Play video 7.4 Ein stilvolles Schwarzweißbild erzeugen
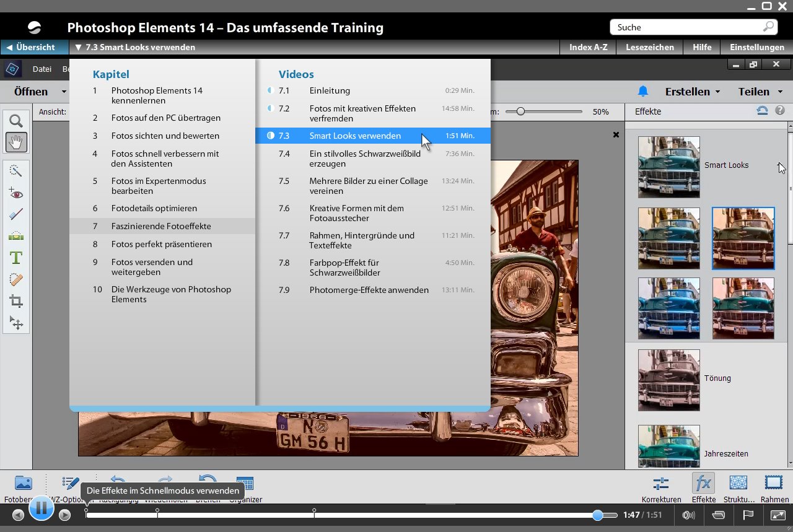The image size is (793, 532). [x=373, y=159]
